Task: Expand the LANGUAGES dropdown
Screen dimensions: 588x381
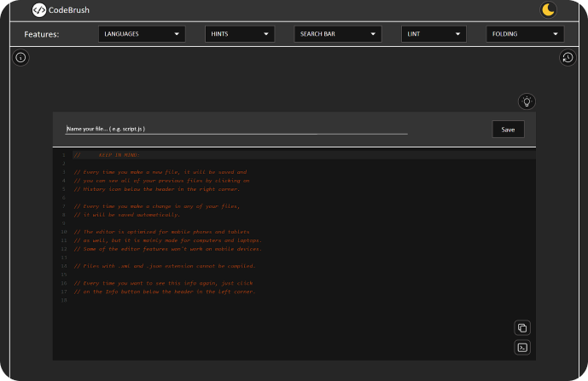Action: point(142,34)
